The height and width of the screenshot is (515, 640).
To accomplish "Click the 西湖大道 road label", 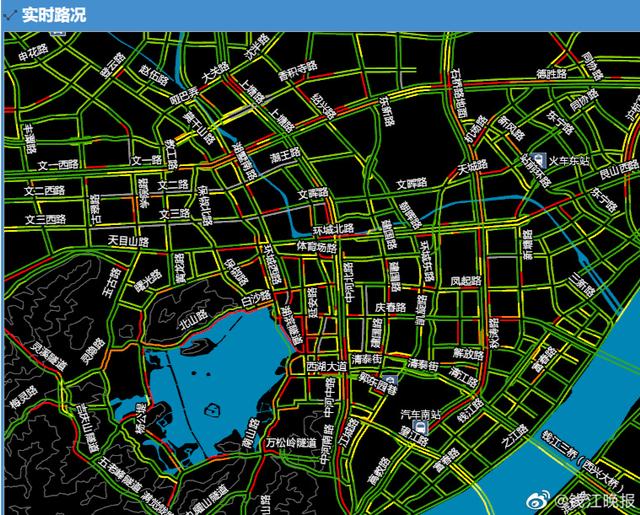I will pos(327,366).
